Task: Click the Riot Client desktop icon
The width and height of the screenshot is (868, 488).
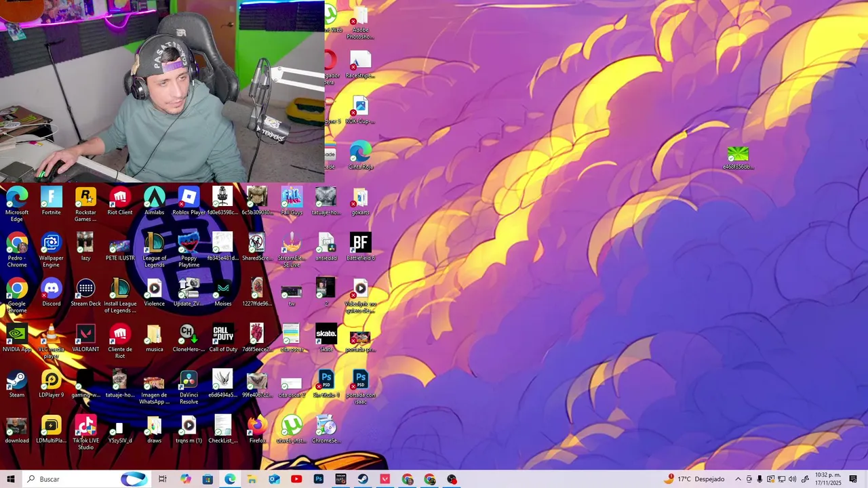Action: coord(120,201)
